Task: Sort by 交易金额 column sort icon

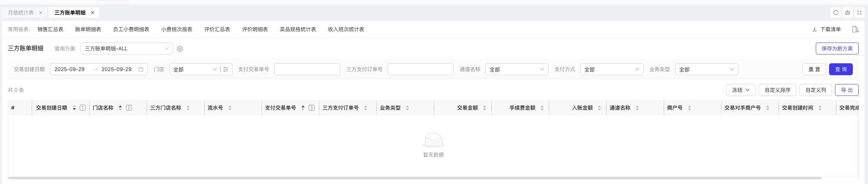Action: click(x=484, y=108)
